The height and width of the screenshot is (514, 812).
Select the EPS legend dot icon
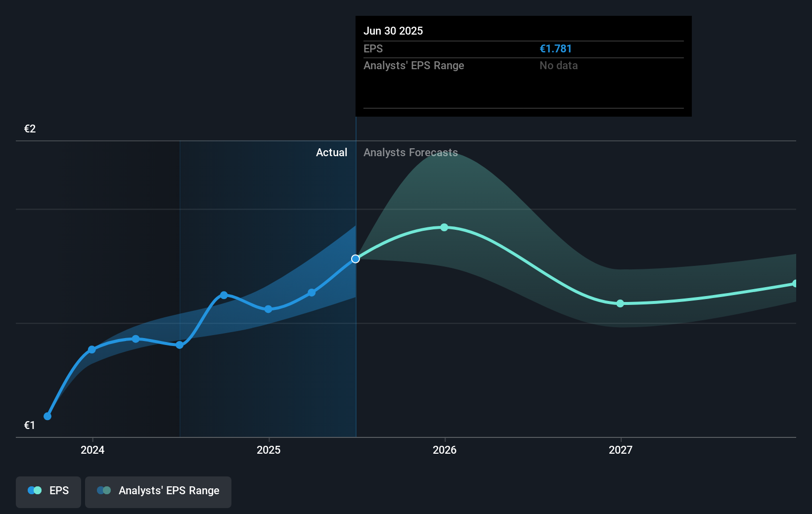(34, 490)
